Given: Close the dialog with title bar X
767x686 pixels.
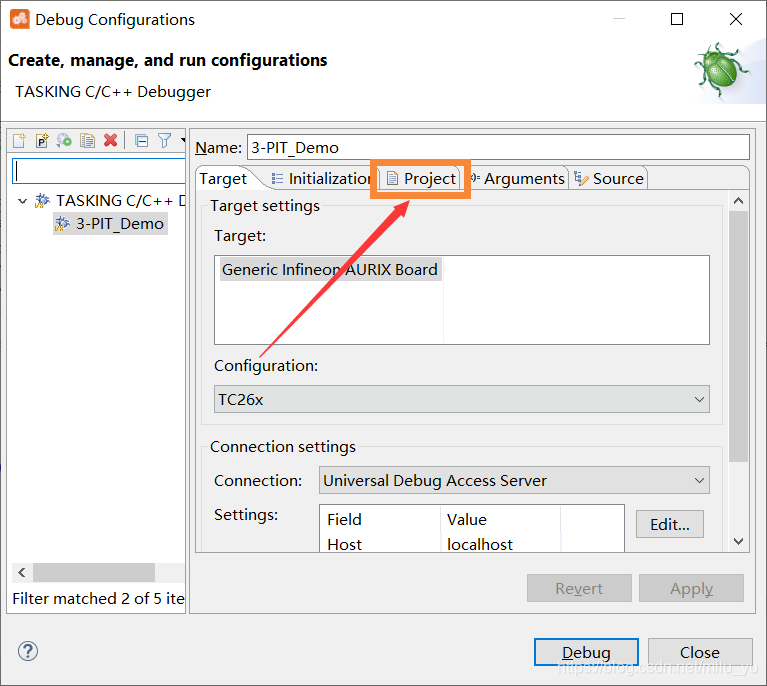Looking at the screenshot, I should tap(736, 19).
